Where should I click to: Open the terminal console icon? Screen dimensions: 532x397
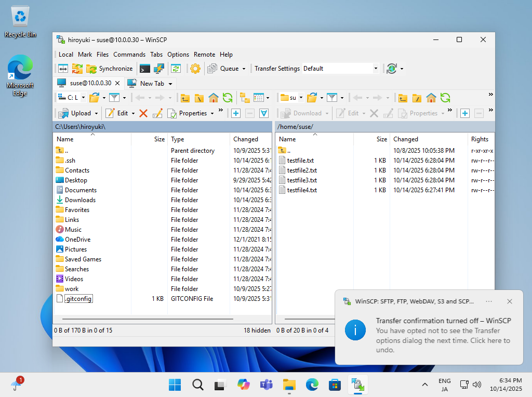coord(145,69)
